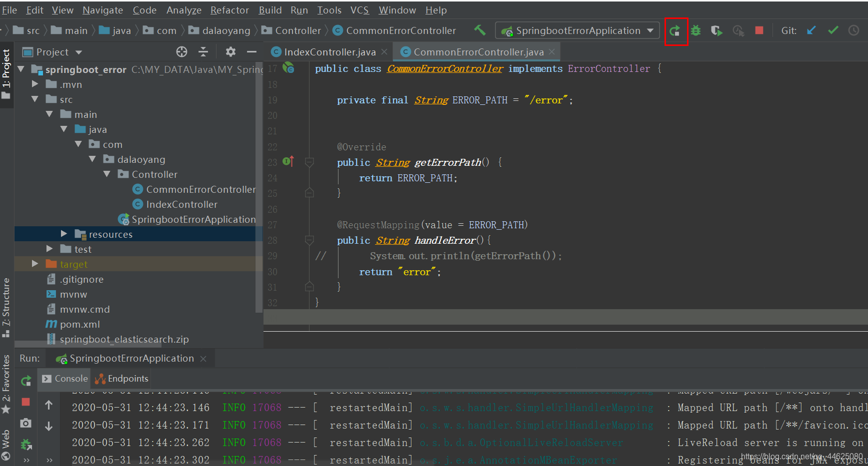Open the Refactor menu
868x466 pixels.
[229, 10]
